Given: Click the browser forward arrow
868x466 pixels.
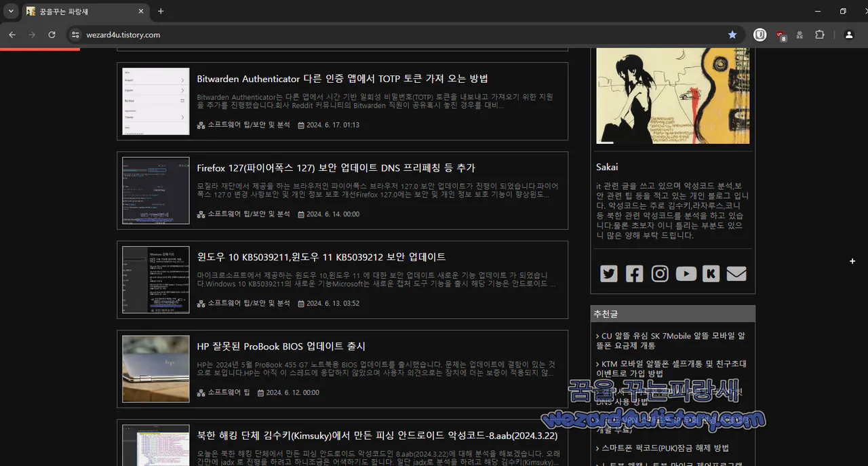Looking at the screenshot, I should 32,35.
